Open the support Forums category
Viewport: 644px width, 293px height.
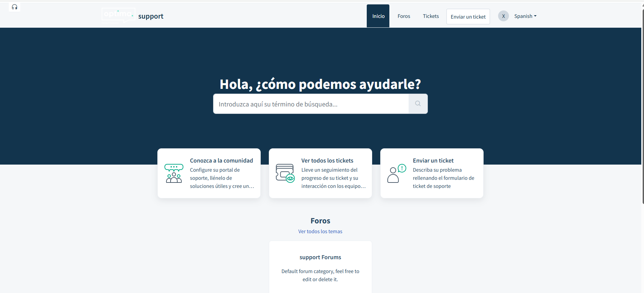click(x=320, y=257)
